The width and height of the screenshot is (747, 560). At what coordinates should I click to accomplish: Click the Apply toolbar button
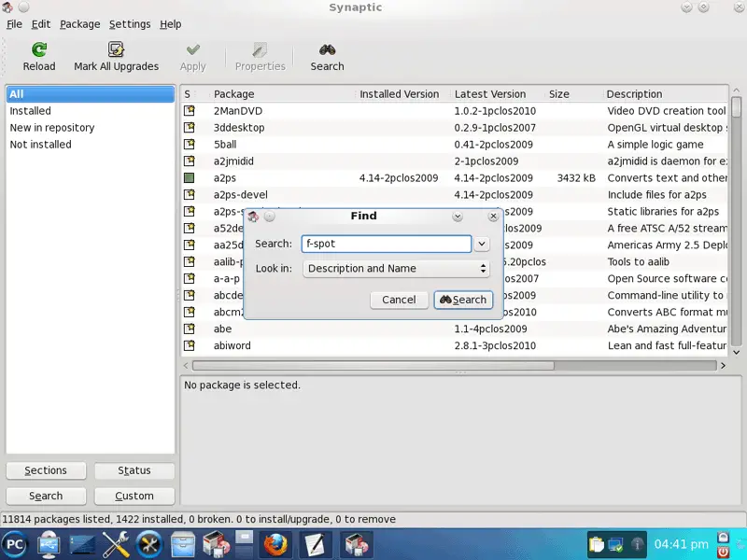tap(193, 57)
